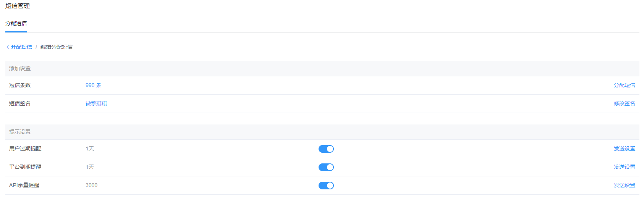The width and height of the screenshot is (644, 197).
Task: Click the 3000 value for API余量提醒
Action: [x=91, y=185]
